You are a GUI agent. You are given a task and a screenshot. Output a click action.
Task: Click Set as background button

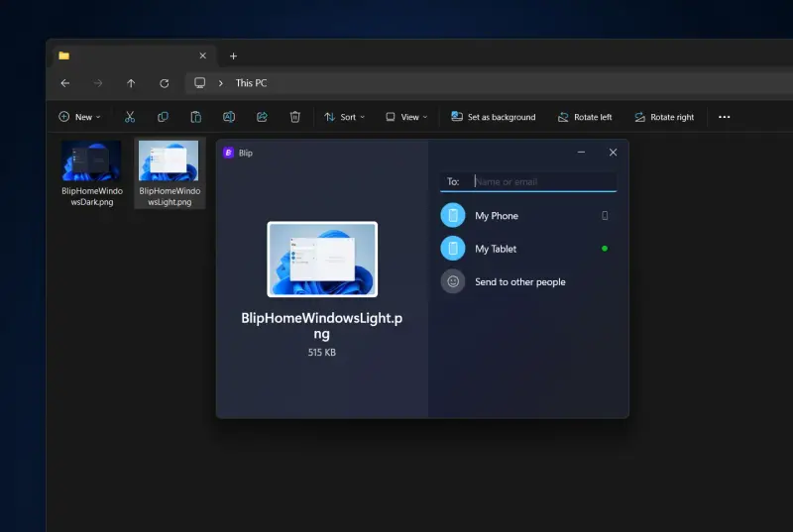tap(493, 117)
